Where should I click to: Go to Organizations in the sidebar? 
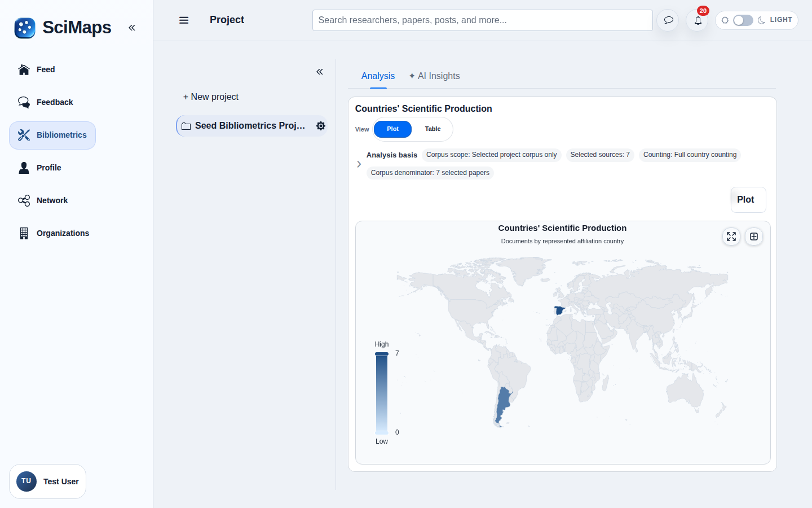point(54,233)
